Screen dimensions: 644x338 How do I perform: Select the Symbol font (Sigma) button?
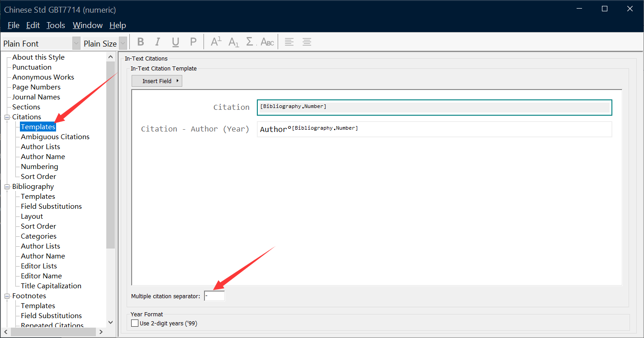click(x=251, y=42)
